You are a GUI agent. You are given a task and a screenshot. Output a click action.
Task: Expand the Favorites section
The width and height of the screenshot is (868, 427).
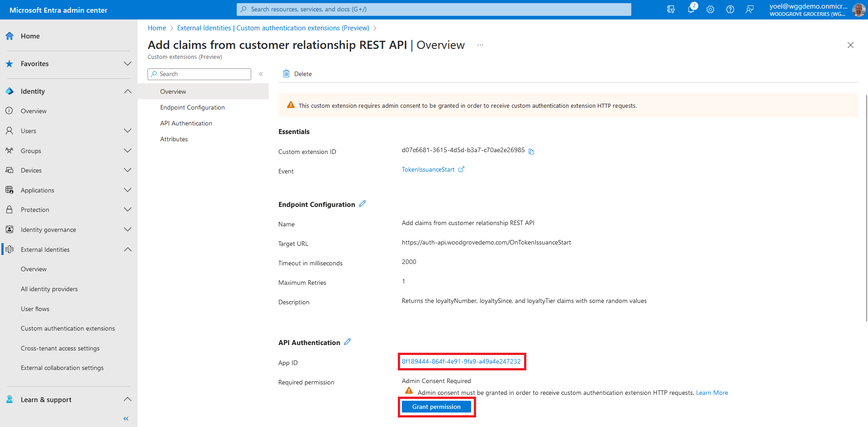click(128, 64)
